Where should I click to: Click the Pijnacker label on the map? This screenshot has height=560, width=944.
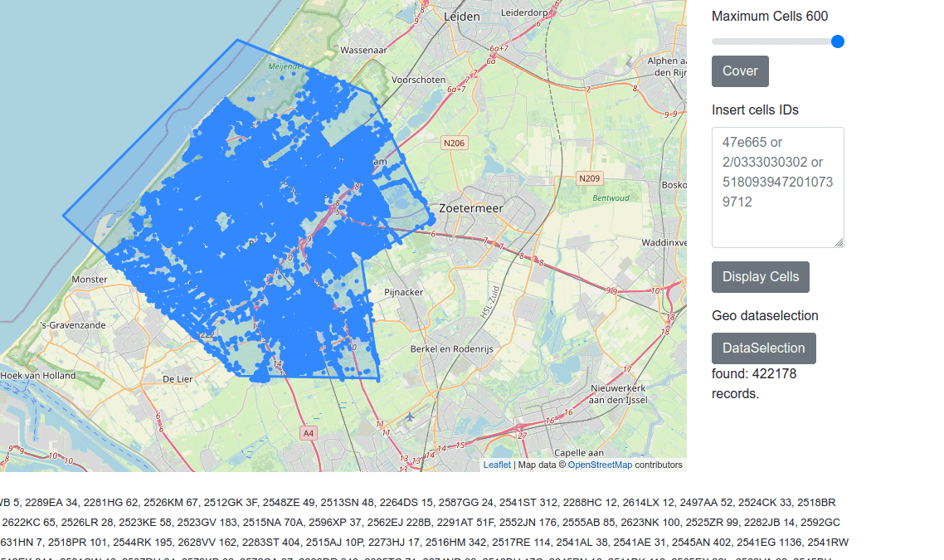tap(404, 292)
